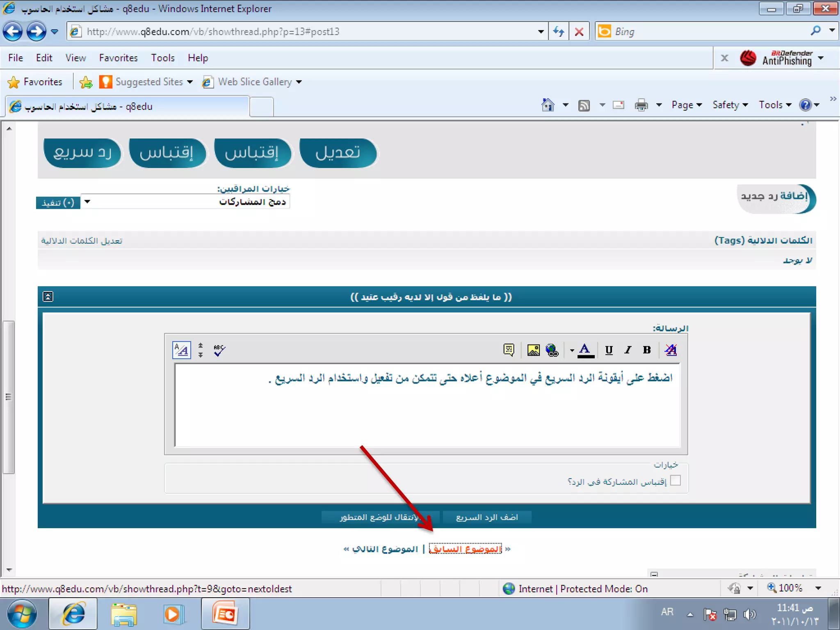Image resolution: width=840 pixels, height=630 pixels.
Task: Open the address bar history dropdown arrow
Action: (541, 32)
